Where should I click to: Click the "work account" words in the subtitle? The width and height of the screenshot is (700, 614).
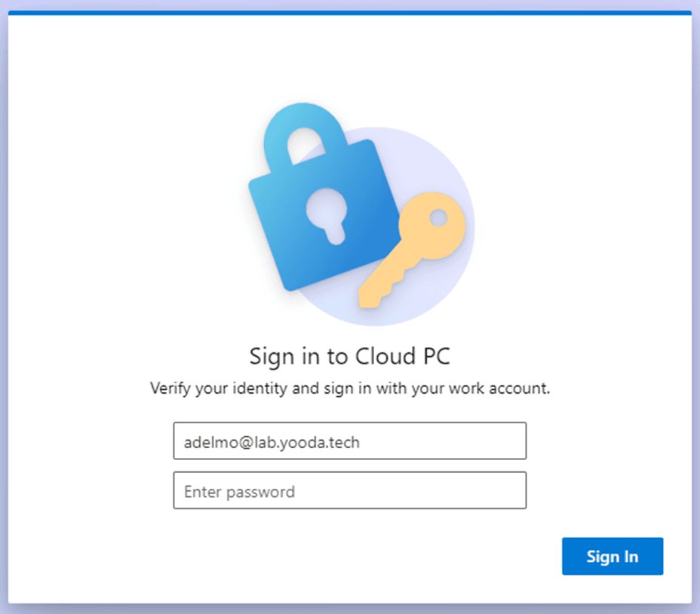click(498, 388)
